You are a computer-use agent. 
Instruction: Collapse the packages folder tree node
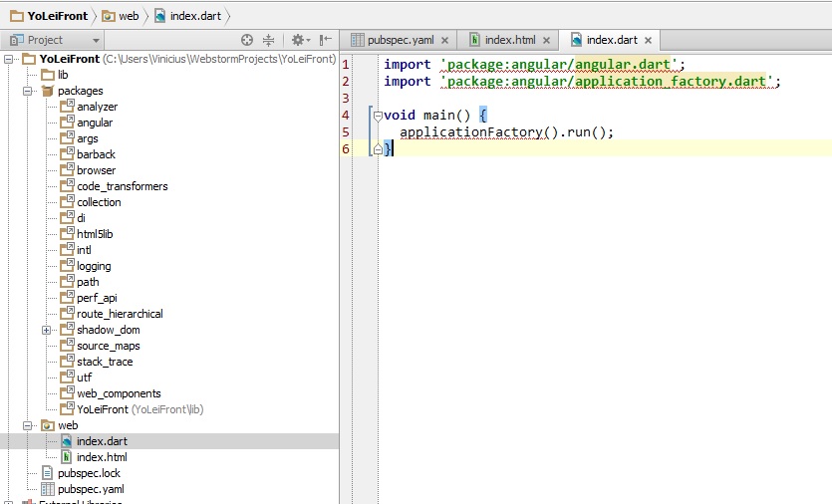[x=28, y=91]
